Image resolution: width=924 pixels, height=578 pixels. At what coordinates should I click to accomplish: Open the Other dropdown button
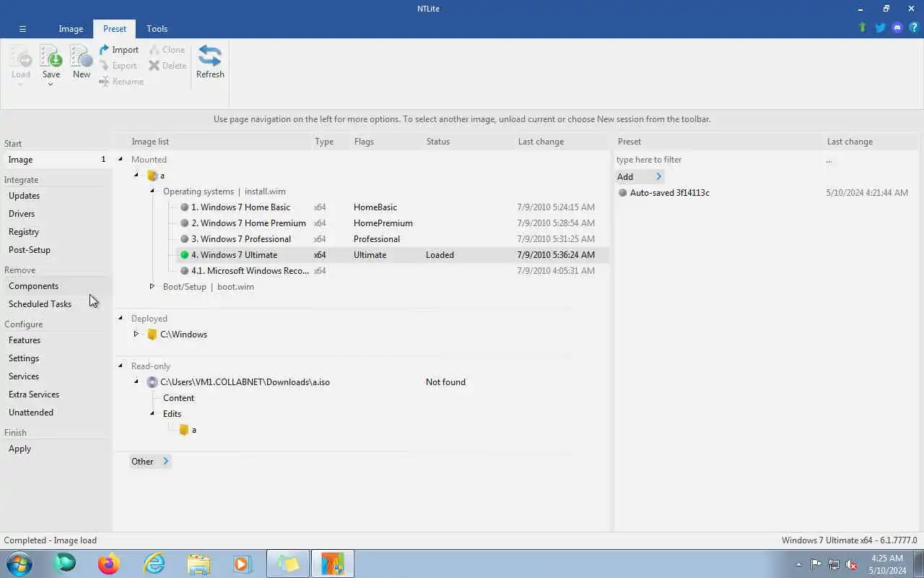(x=150, y=462)
